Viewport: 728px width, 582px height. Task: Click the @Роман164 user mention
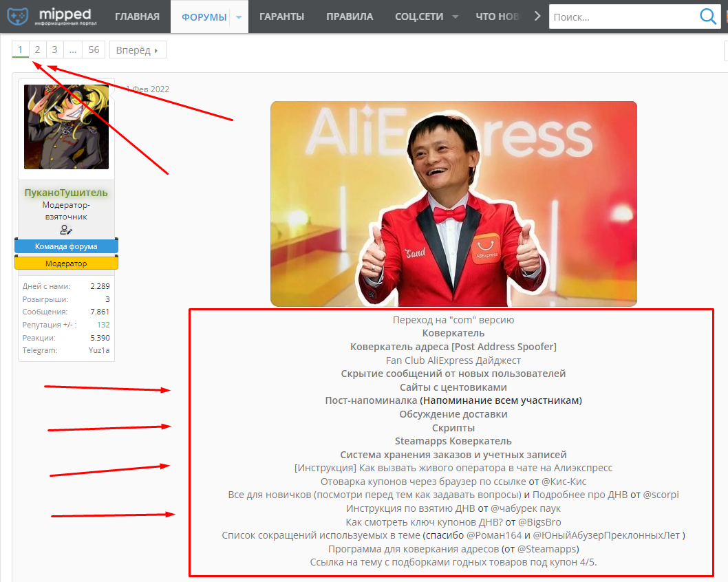[494, 535]
